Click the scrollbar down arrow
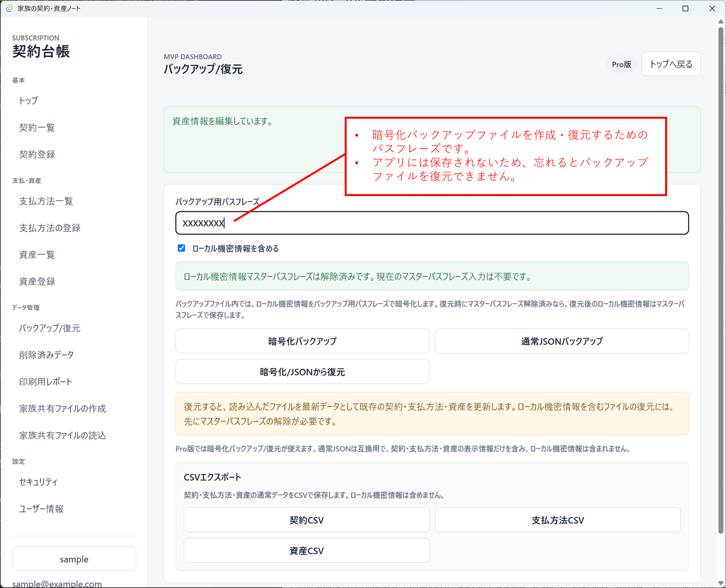 (x=721, y=583)
